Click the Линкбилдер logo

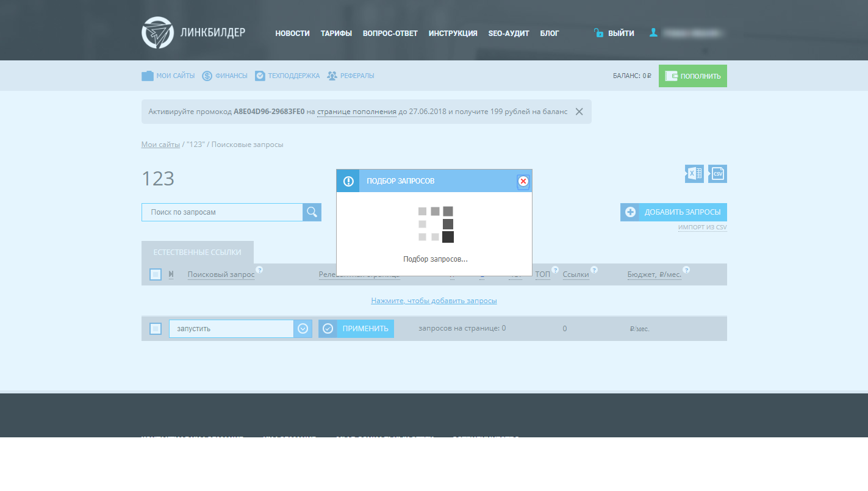click(x=193, y=32)
